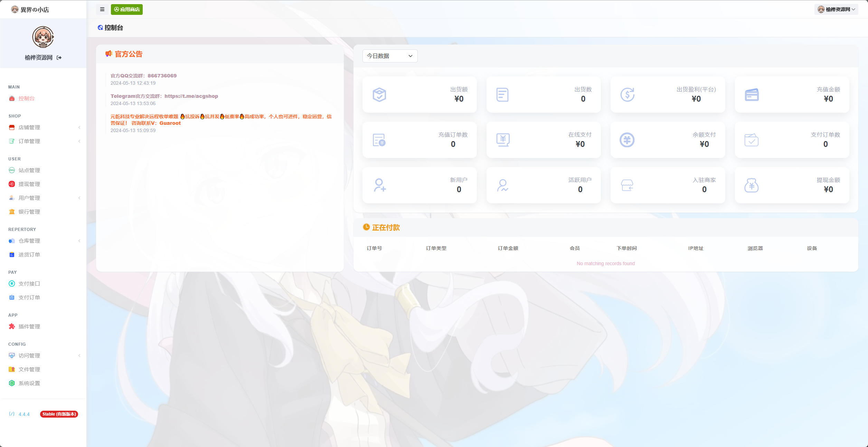Screen dimensions: 868x447
Task: Click the 入驻商家 storefront icon
Action: tap(627, 185)
